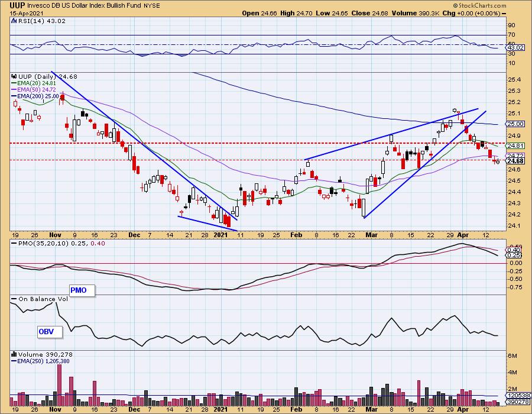Click the blue PMO annotation box
The height and width of the screenshot is (414, 532).
pyautogui.click(x=82, y=290)
